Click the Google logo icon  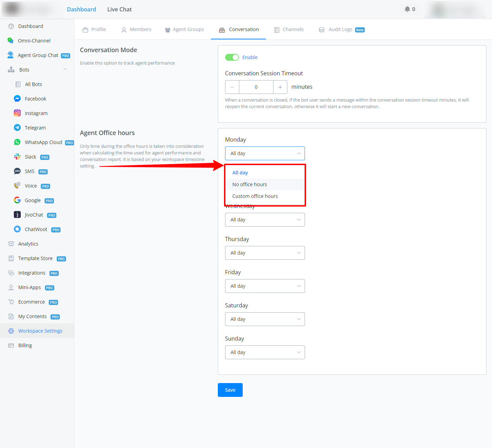click(x=17, y=200)
